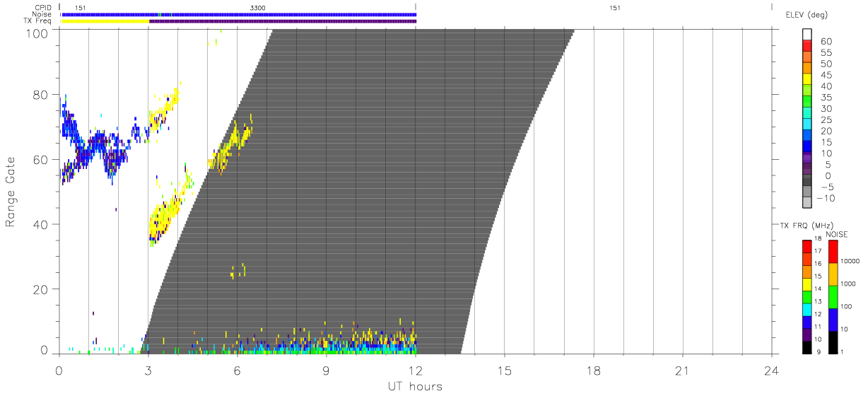868x401 pixels.
Task: Click the 'TX Freq' row label
Action: click(37, 21)
